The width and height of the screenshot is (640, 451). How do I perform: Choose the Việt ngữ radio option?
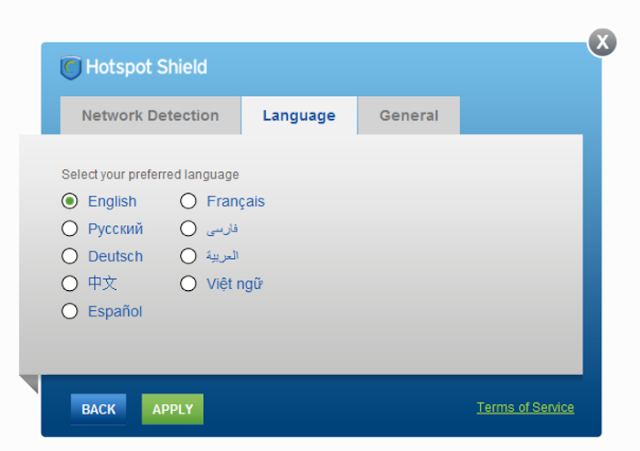click(x=188, y=284)
